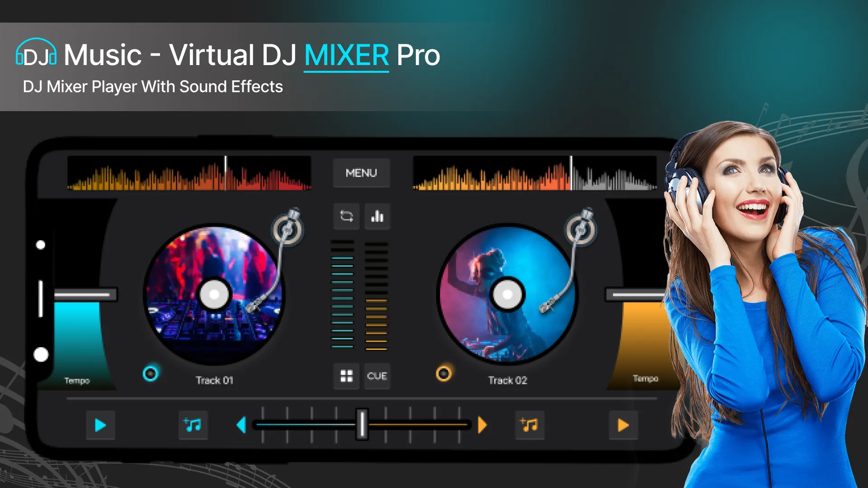Play Track 02 with the orange play button
Viewport: 868px width, 488px height.
(x=623, y=425)
